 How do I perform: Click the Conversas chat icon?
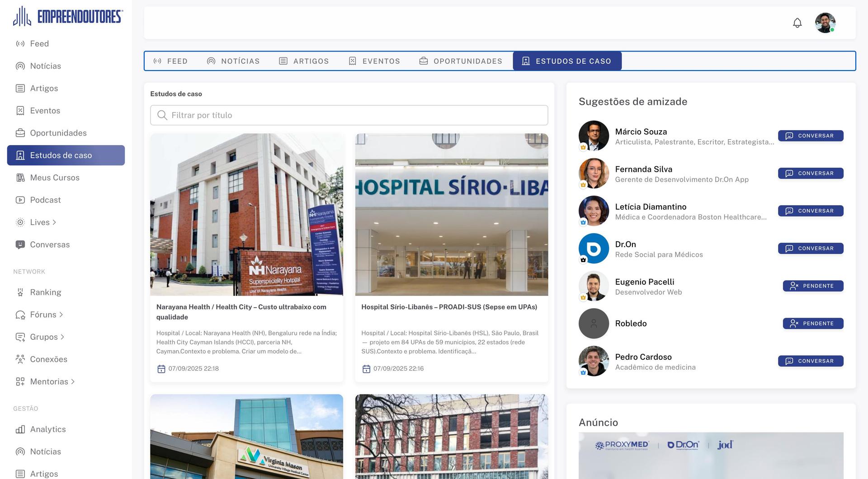[20, 244]
